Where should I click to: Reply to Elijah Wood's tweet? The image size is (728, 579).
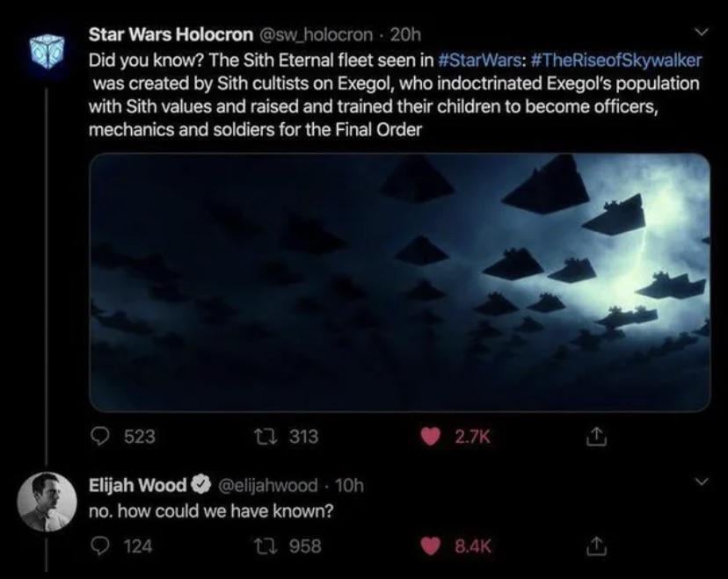(x=102, y=546)
